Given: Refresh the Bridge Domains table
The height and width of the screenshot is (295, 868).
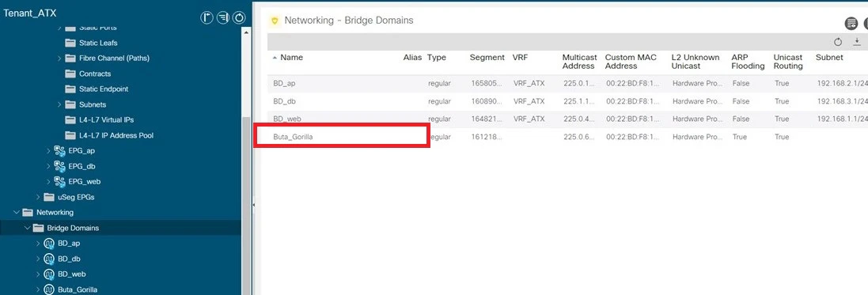Looking at the screenshot, I should pos(838,42).
